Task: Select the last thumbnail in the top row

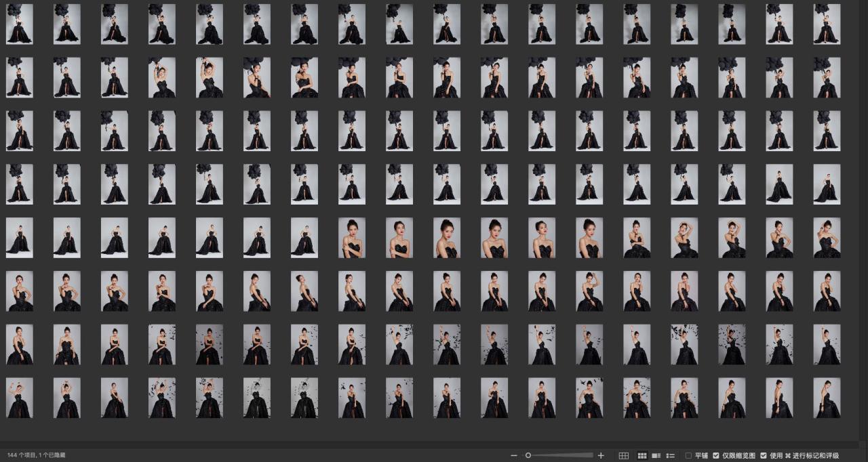Action: (827, 24)
